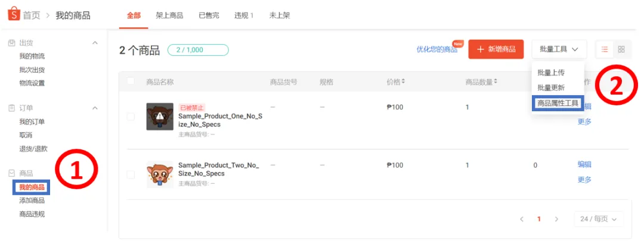Image resolution: width=644 pixels, height=244 pixels.
Task: Collapse the 出货 sidebar section
Action: coord(95,43)
